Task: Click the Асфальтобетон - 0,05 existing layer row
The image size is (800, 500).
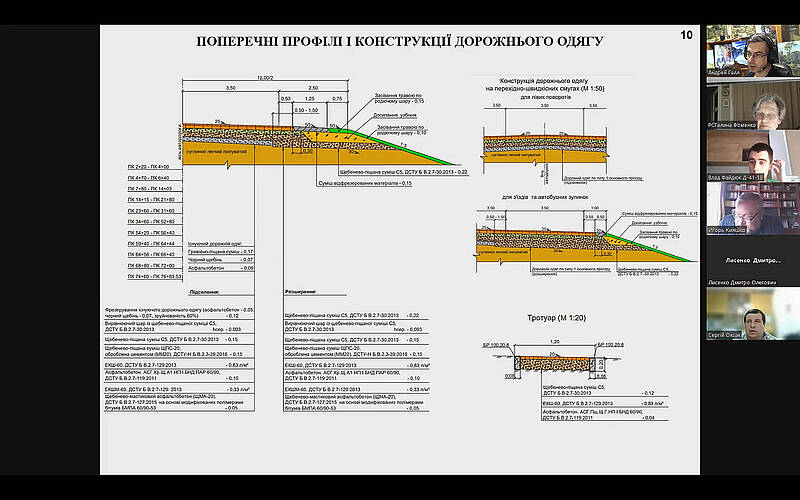Action: [x=221, y=268]
